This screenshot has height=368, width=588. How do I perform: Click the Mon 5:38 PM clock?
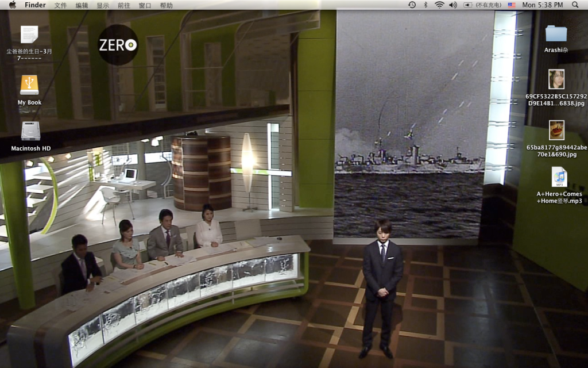pos(542,5)
